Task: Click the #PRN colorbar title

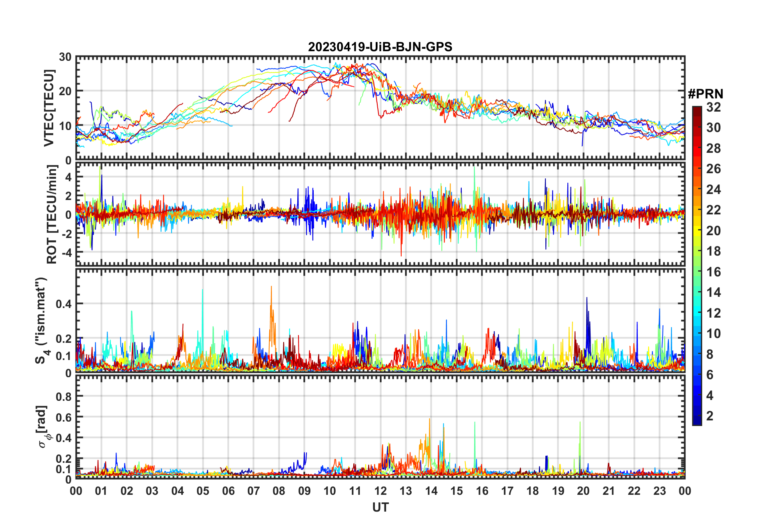Action: (x=705, y=94)
